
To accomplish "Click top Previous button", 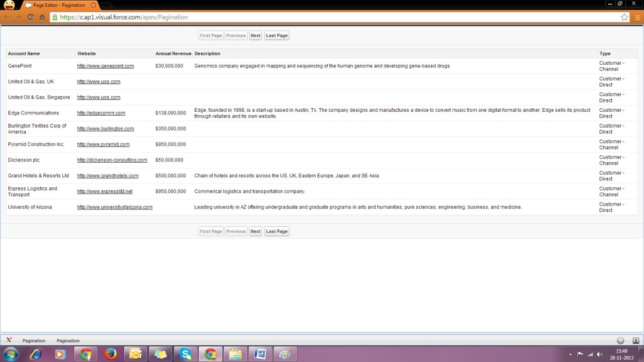I will pyautogui.click(x=236, y=35).
